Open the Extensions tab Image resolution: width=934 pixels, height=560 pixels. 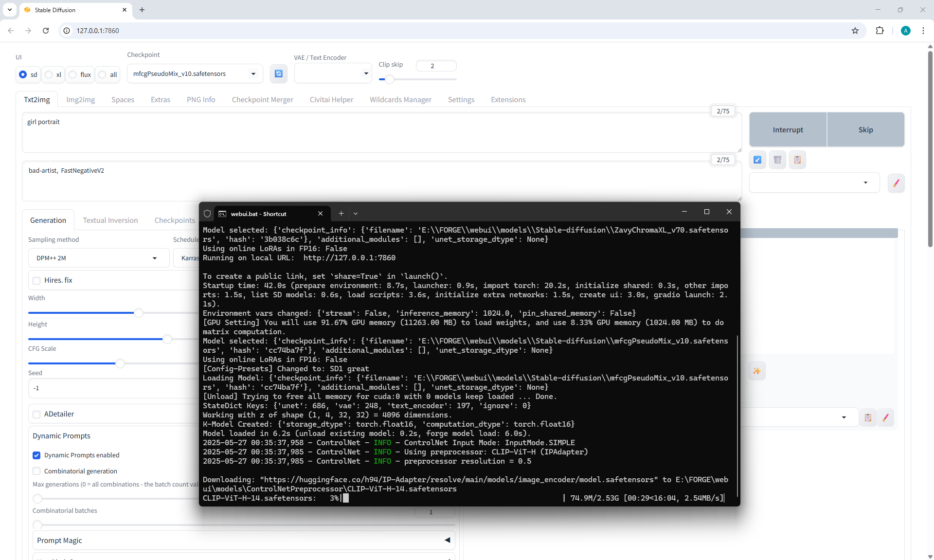[508, 100]
